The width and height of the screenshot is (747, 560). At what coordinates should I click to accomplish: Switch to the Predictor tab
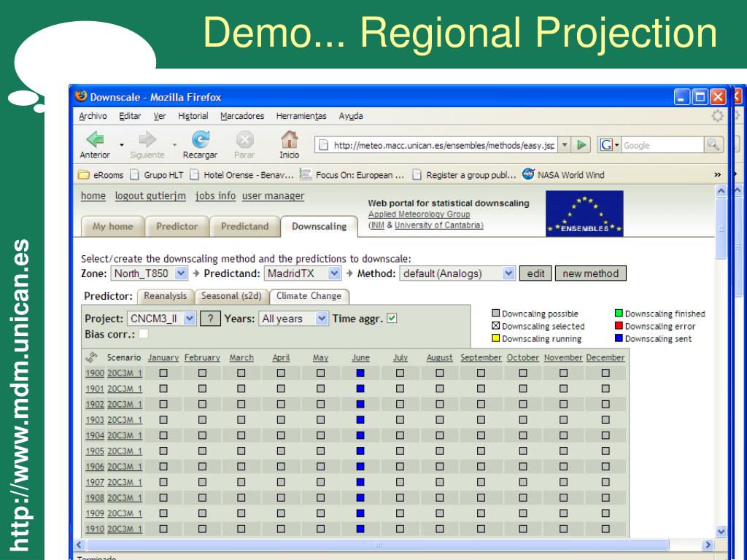click(177, 226)
